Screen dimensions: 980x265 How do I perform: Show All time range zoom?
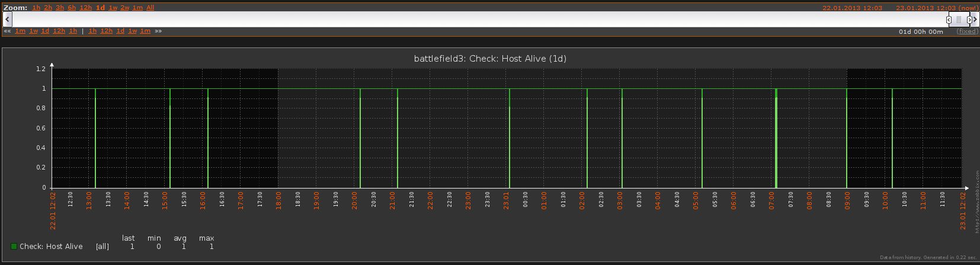coord(150,8)
